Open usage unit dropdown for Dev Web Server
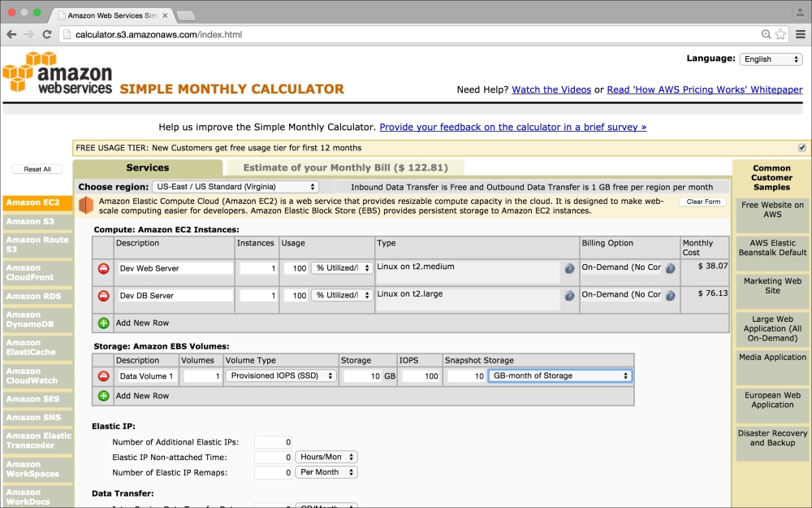The height and width of the screenshot is (508, 812). (343, 268)
